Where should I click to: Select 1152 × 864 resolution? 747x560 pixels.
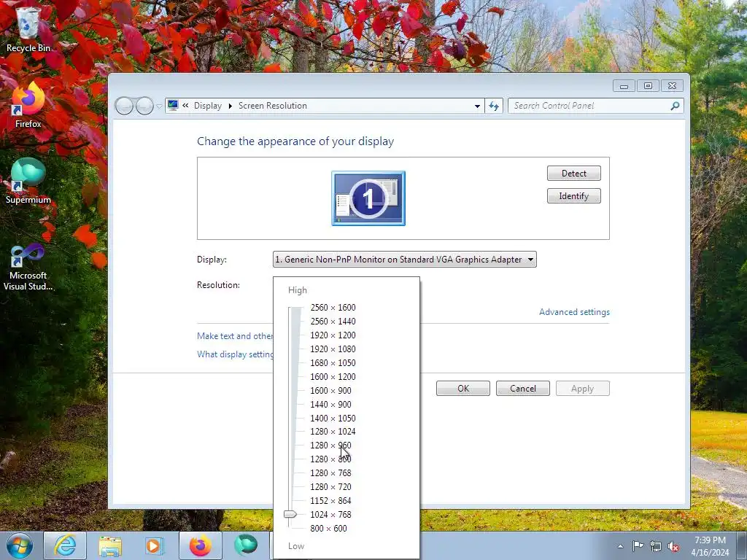pos(330,500)
